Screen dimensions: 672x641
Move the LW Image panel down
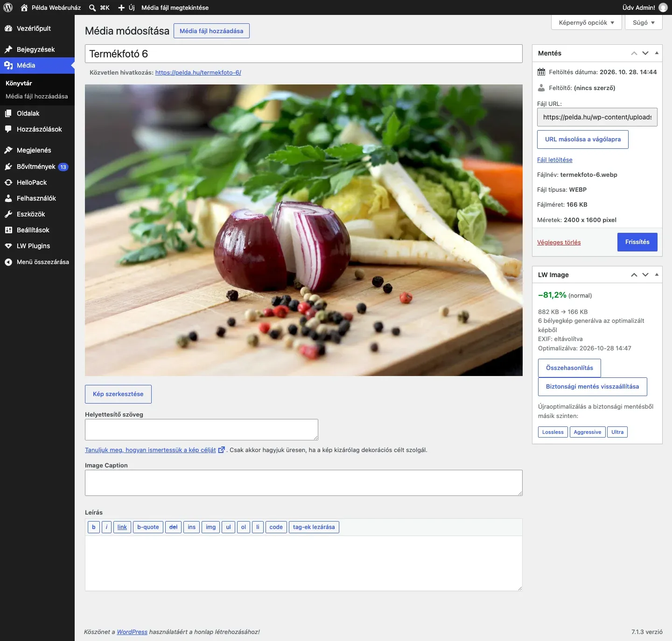tap(645, 275)
